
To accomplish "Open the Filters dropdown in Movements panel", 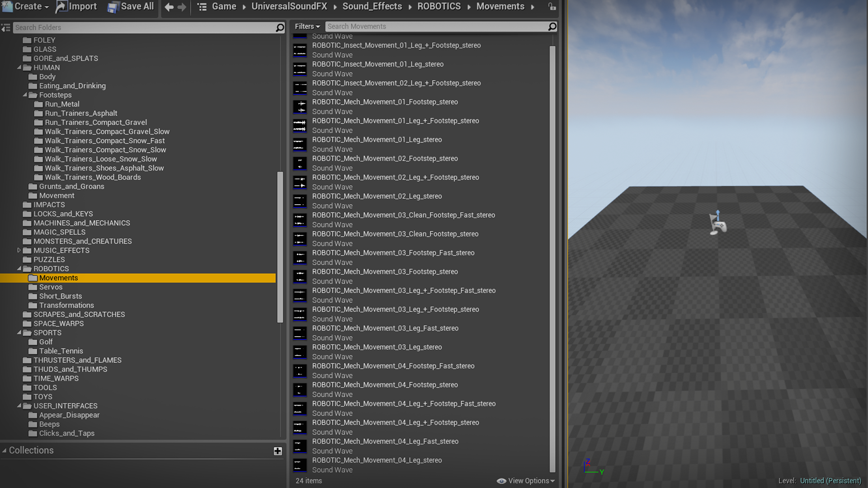I will point(307,26).
